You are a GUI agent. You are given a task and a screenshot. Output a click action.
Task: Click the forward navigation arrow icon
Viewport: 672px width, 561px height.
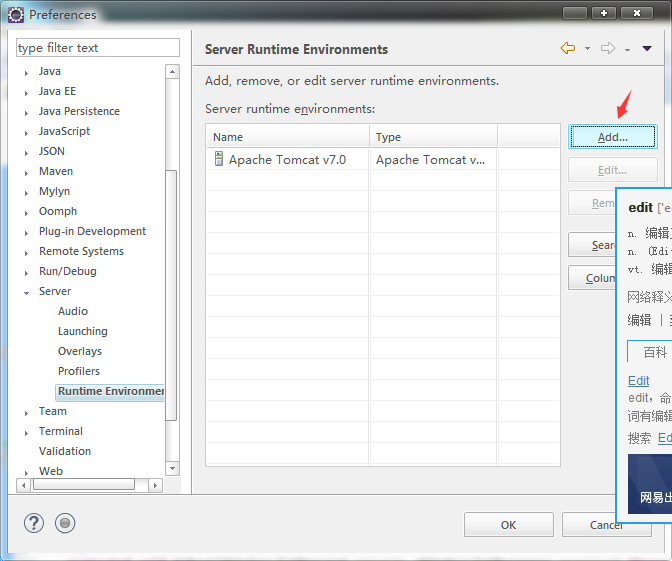click(608, 48)
